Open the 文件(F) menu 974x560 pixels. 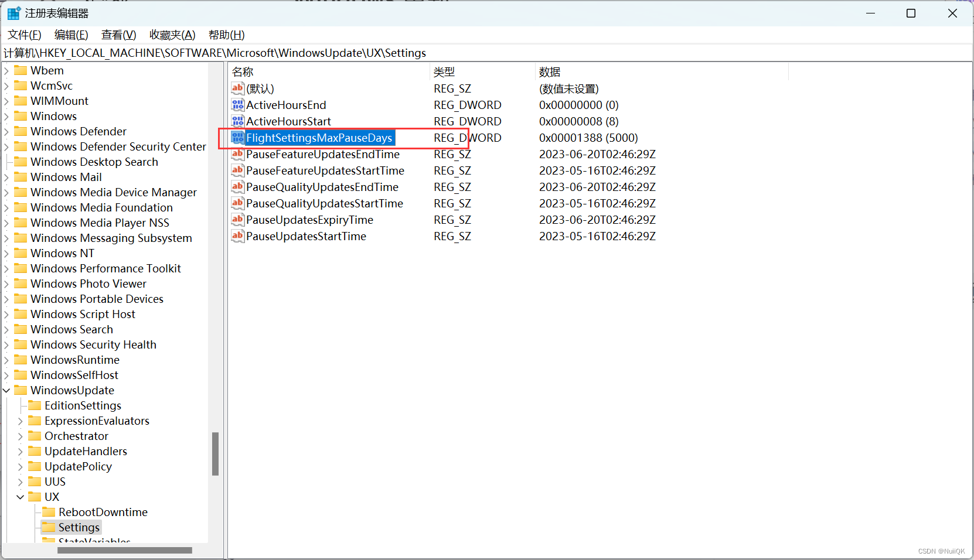(x=25, y=35)
